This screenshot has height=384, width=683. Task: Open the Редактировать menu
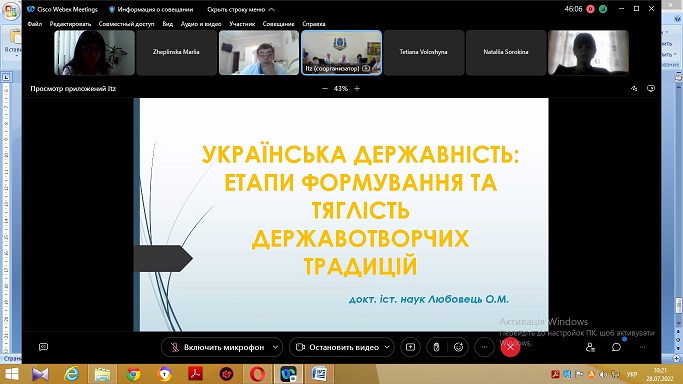tap(71, 24)
